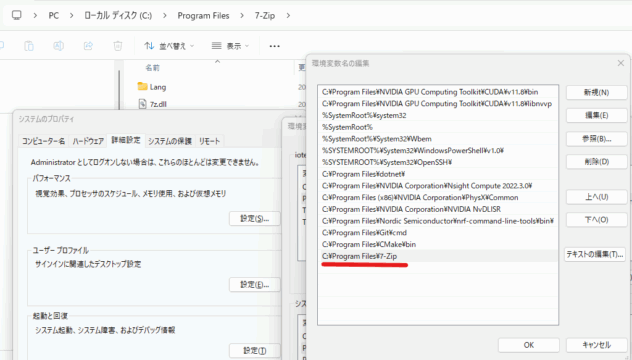Select the nrf-command-line-tools\bin entry
The height and width of the screenshot is (360, 632).
click(438, 221)
